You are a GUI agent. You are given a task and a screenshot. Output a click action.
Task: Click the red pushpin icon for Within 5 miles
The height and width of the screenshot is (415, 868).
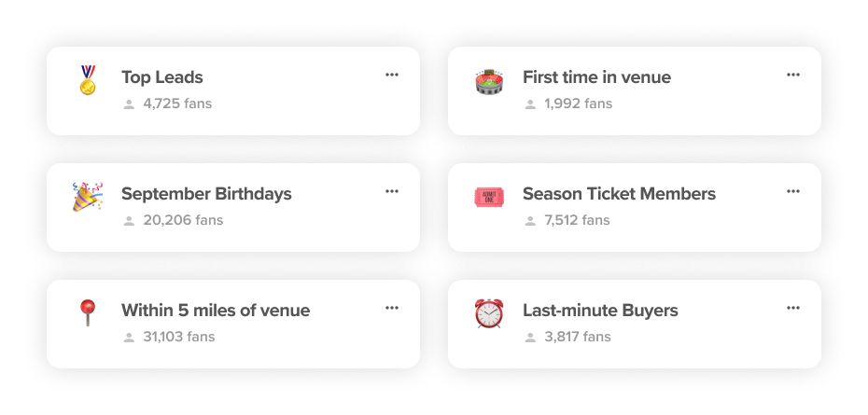tap(87, 312)
